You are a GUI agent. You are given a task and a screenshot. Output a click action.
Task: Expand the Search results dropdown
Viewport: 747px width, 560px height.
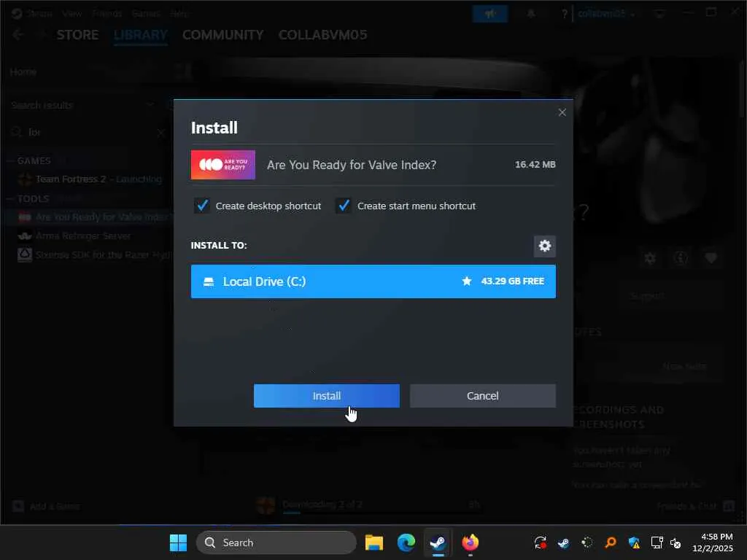[x=150, y=104]
